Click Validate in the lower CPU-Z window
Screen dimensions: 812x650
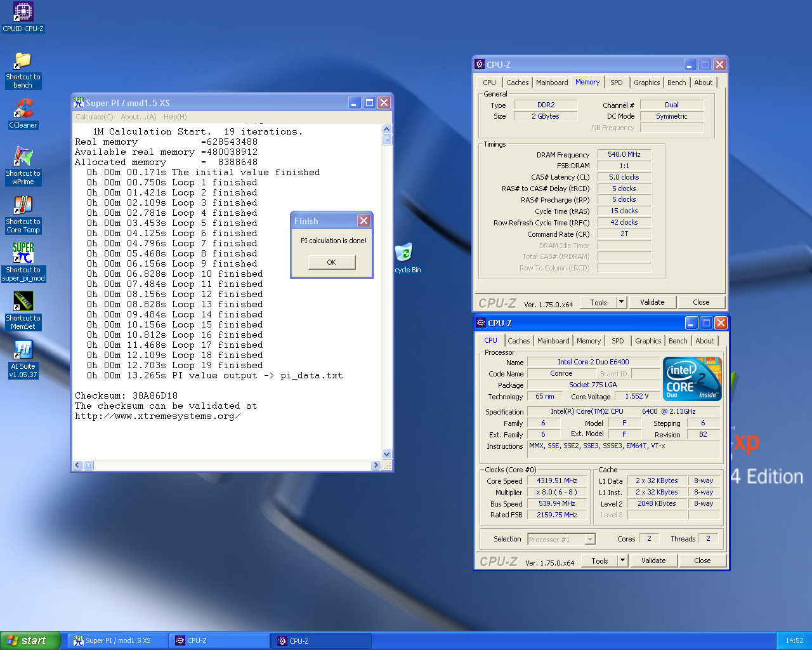click(x=653, y=561)
